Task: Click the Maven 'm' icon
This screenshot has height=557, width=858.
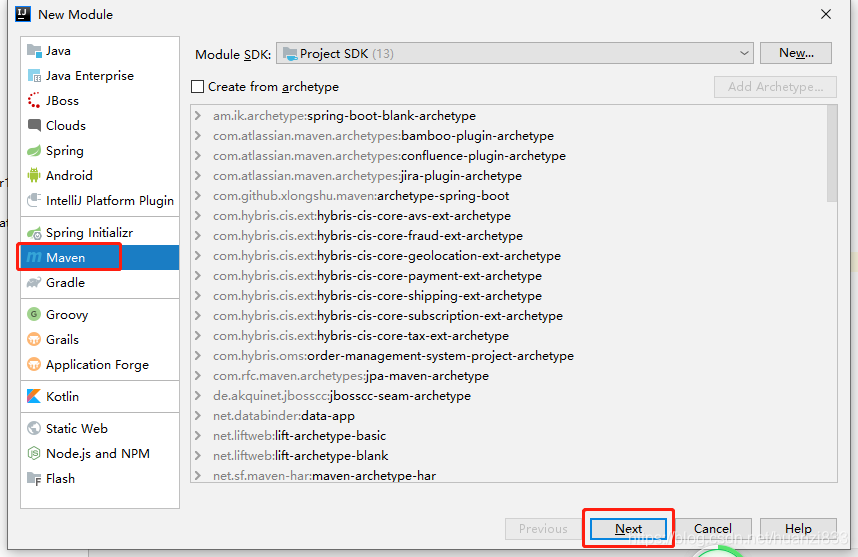Action: point(34,257)
